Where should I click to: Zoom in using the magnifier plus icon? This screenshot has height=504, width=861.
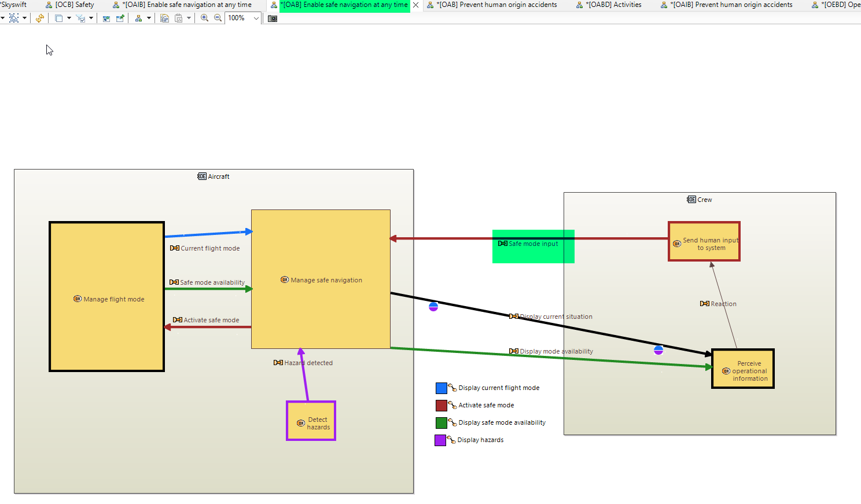click(205, 19)
